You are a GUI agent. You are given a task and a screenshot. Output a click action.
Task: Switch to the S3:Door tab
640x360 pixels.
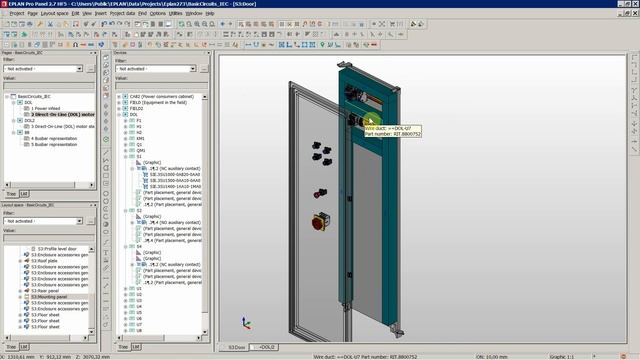(236, 347)
